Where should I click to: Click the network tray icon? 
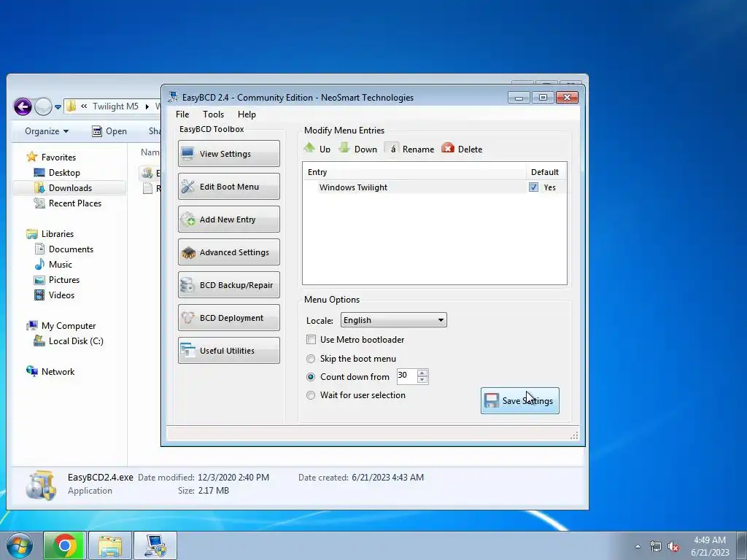(656, 546)
